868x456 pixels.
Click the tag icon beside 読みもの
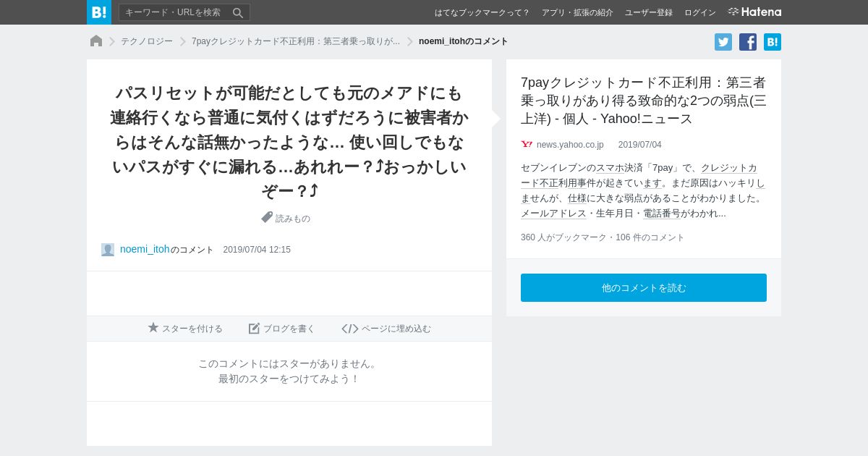(x=267, y=217)
